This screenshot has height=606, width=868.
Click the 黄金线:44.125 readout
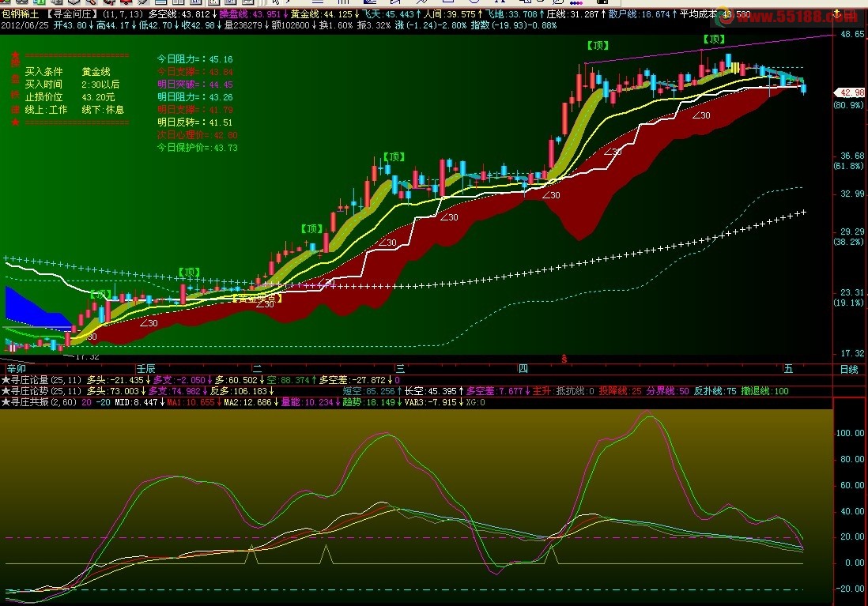coord(321,14)
